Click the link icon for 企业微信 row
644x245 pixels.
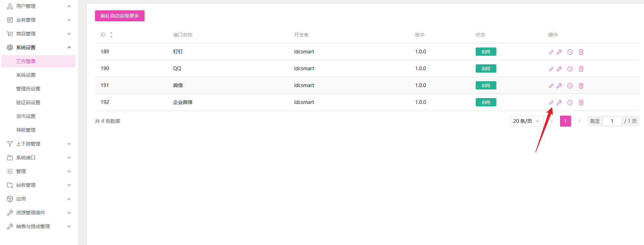(551, 103)
